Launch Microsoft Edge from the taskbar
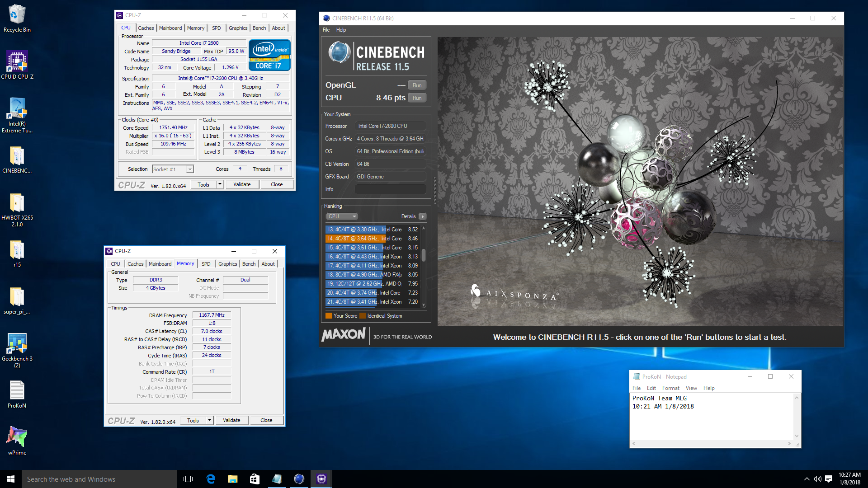Viewport: 868px width, 488px height. point(211,479)
